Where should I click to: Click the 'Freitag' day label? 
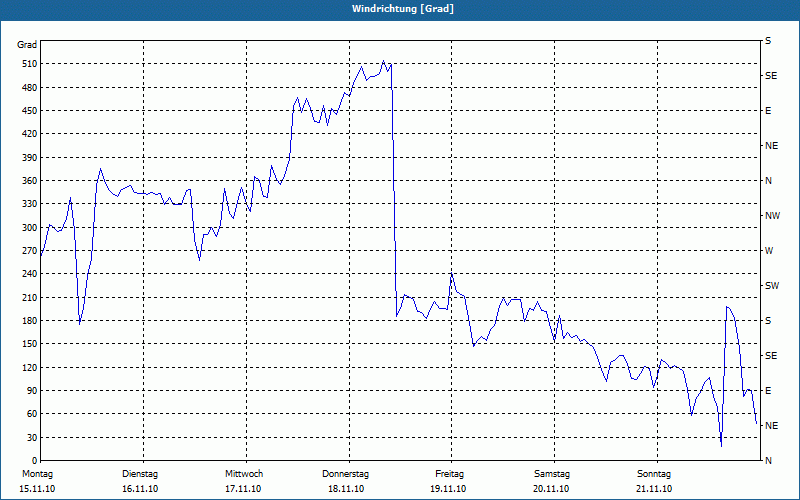[x=449, y=474]
